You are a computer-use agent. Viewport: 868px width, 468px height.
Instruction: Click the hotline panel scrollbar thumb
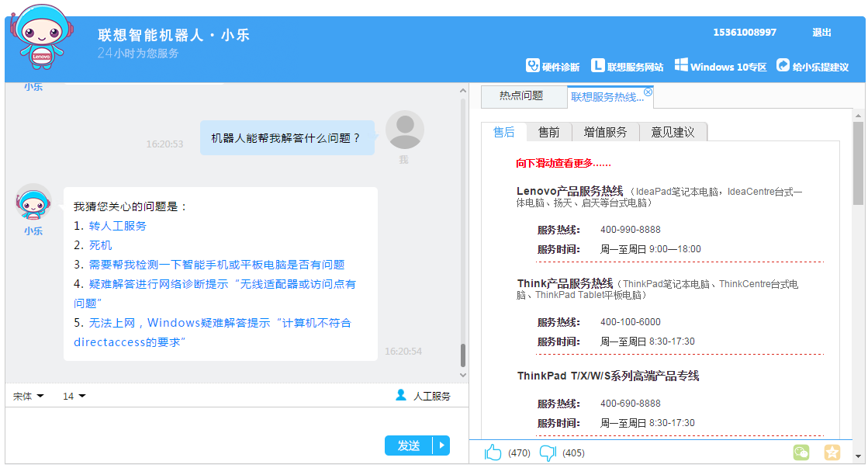click(x=858, y=163)
